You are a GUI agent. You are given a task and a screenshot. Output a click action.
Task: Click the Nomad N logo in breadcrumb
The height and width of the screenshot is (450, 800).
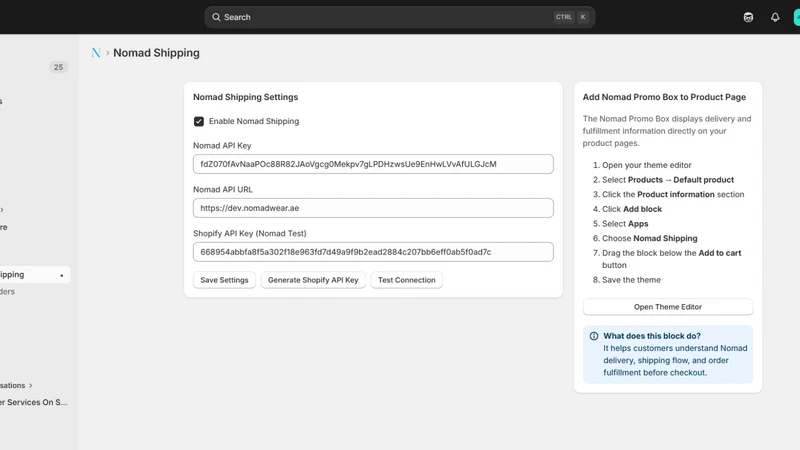[96, 53]
